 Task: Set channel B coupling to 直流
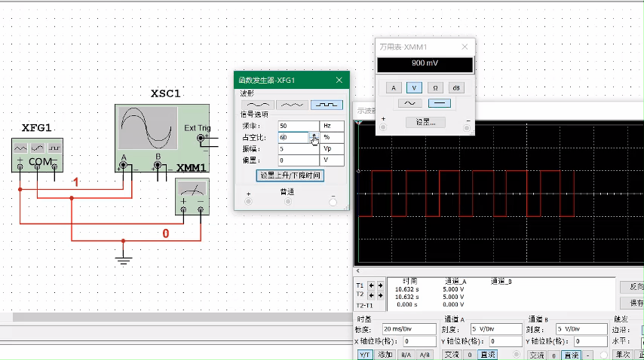[x=572, y=355]
